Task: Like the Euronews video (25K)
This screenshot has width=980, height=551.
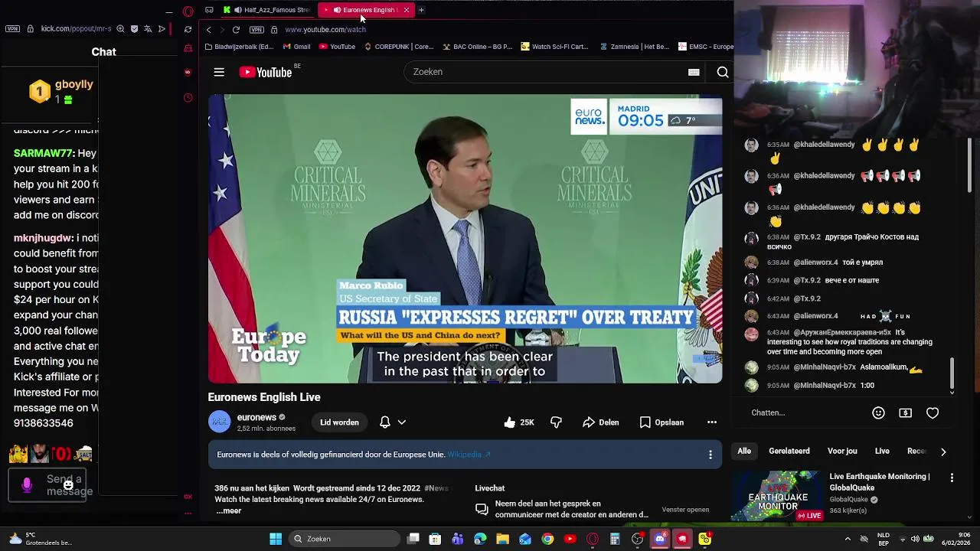Action: 518,422
